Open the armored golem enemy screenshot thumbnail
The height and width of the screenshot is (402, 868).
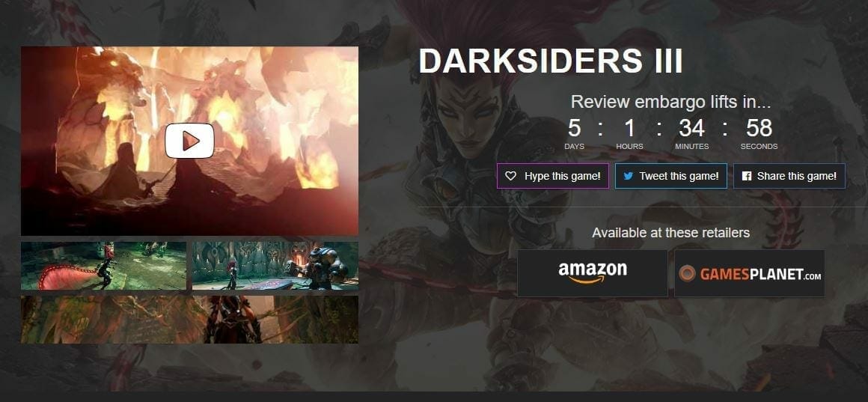coord(275,266)
